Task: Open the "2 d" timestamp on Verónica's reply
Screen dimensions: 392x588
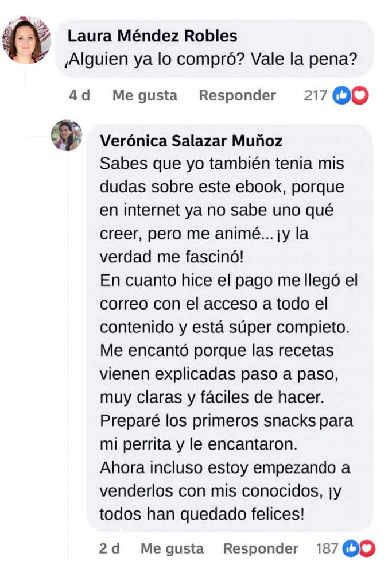Action: click(109, 548)
